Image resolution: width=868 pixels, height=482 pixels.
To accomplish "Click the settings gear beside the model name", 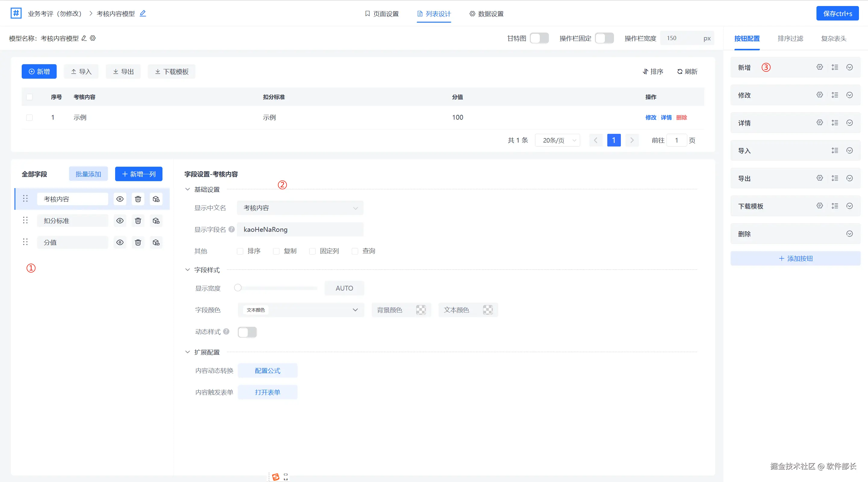I will coord(93,38).
